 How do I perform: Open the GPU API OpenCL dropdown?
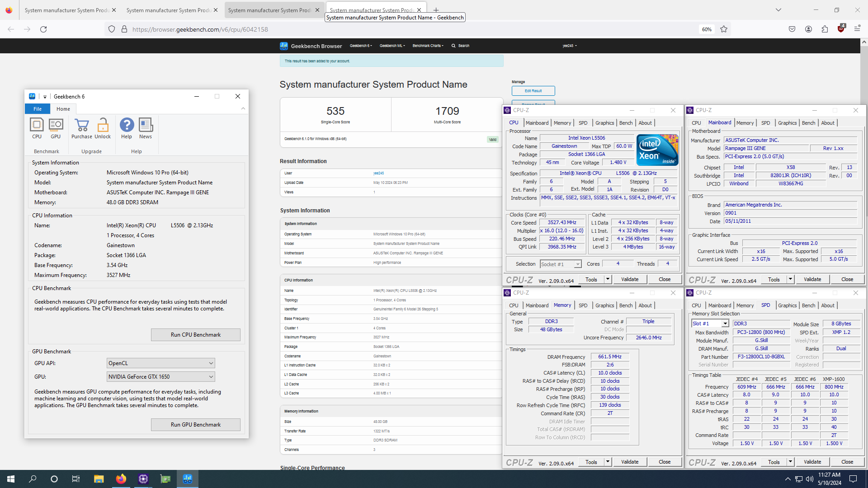pyautogui.click(x=160, y=363)
